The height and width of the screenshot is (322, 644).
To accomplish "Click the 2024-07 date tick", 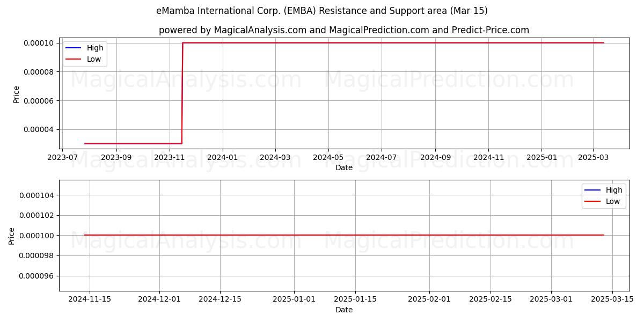I will coord(381,157).
